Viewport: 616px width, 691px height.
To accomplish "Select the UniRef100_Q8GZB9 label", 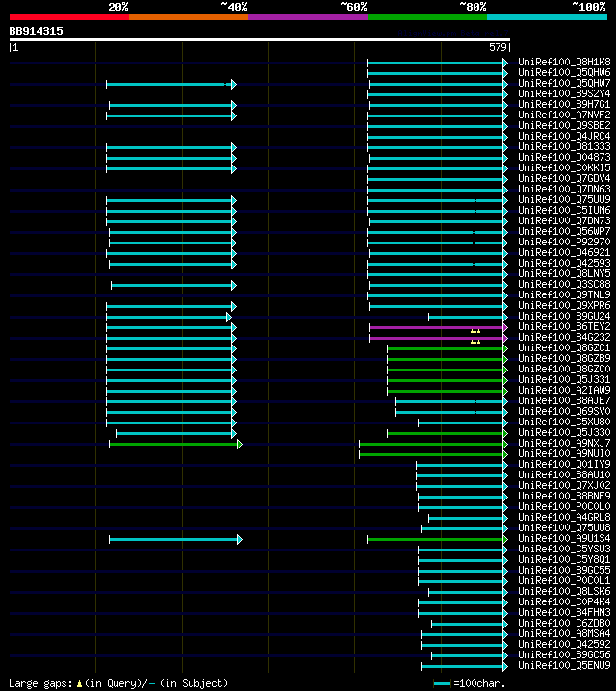I will (x=564, y=358).
